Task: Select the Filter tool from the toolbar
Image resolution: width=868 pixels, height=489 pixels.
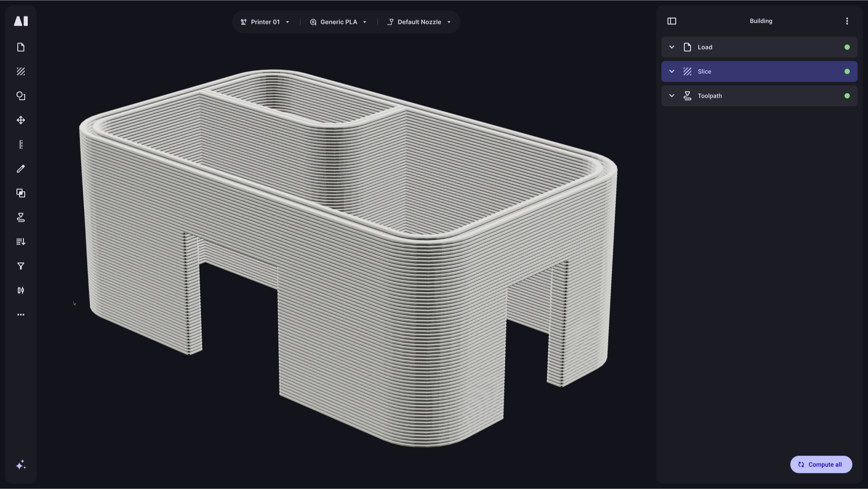Action: (21, 266)
